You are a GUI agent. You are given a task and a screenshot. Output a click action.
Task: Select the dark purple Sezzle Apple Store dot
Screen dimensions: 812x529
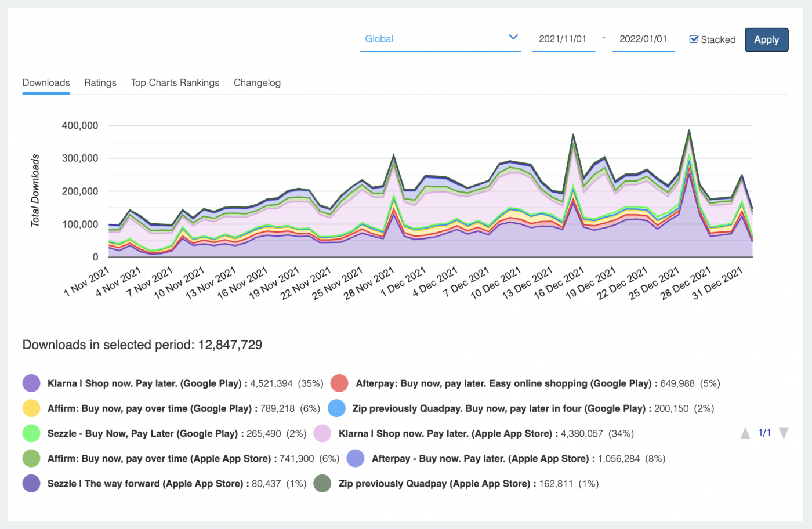(x=32, y=483)
